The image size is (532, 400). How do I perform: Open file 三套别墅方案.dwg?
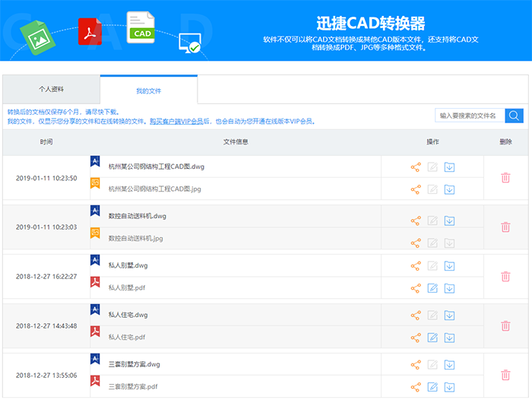(x=134, y=364)
